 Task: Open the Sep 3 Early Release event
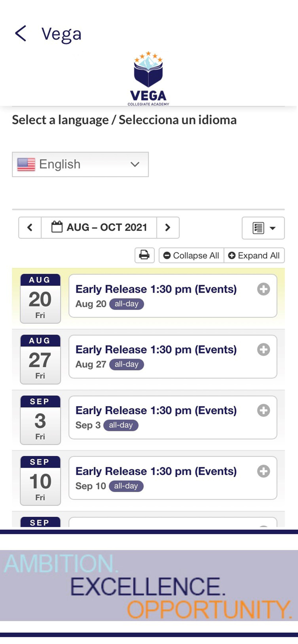[156, 411]
